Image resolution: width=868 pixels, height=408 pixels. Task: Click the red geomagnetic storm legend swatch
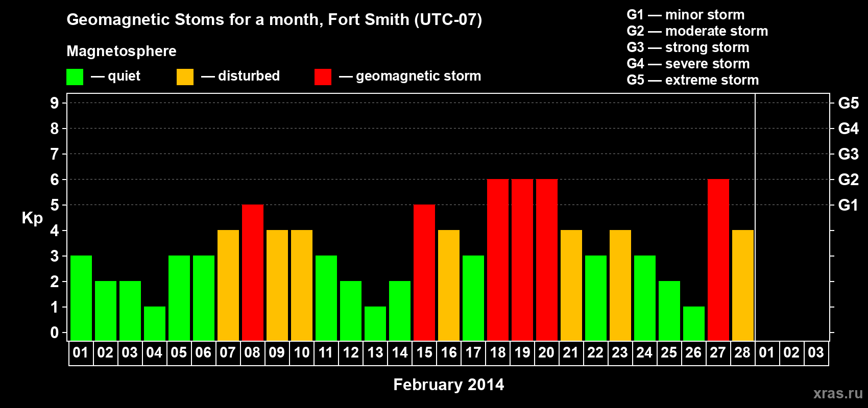(323, 77)
